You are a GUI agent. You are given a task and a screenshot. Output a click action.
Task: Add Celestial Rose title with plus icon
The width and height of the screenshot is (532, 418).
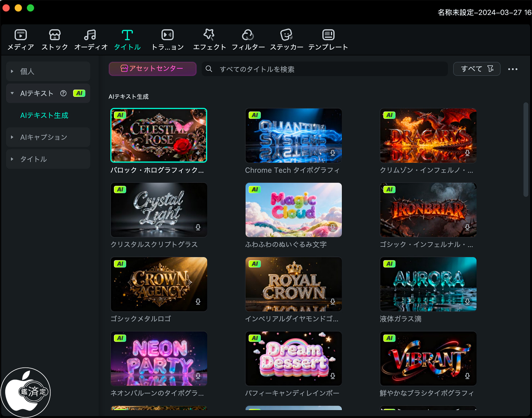coord(198,153)
